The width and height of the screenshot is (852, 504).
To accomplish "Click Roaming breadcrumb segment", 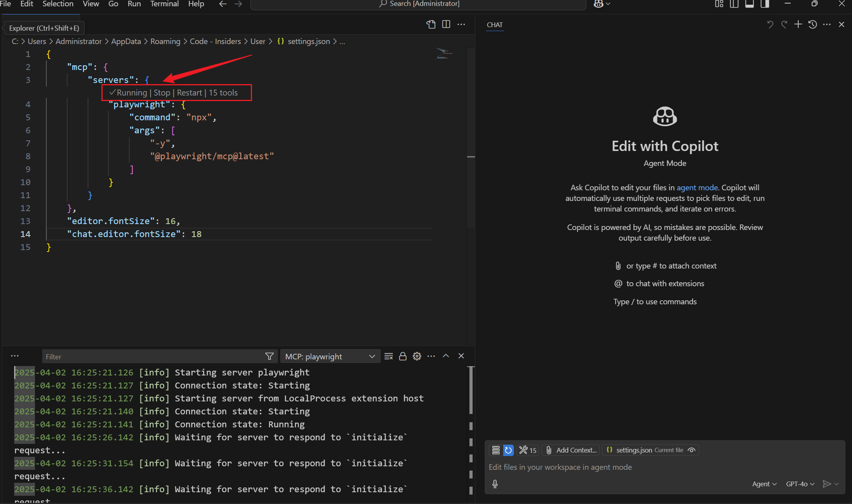I will [x=166, y=41].
